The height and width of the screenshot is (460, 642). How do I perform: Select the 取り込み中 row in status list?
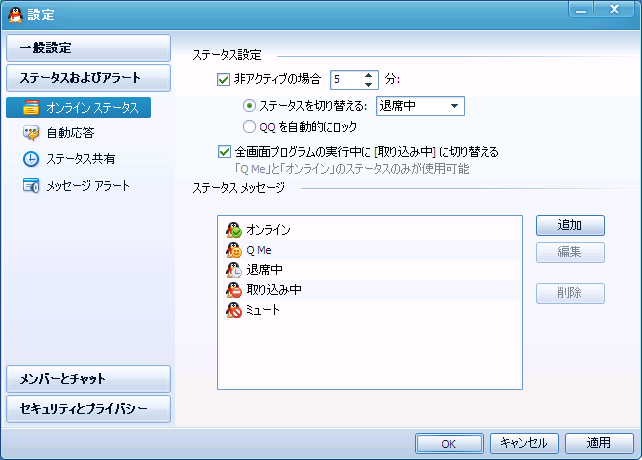[370, 290]
